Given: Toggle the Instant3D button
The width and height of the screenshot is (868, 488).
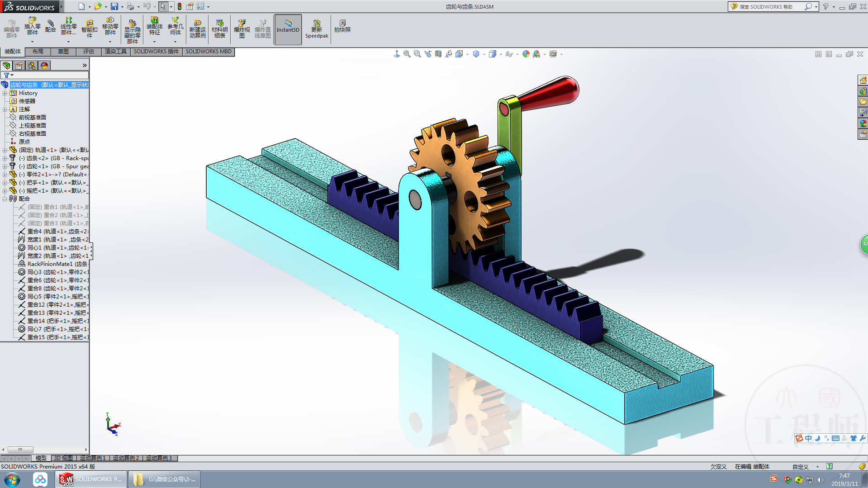Looking at the screenshot, I should pos(288,29).
